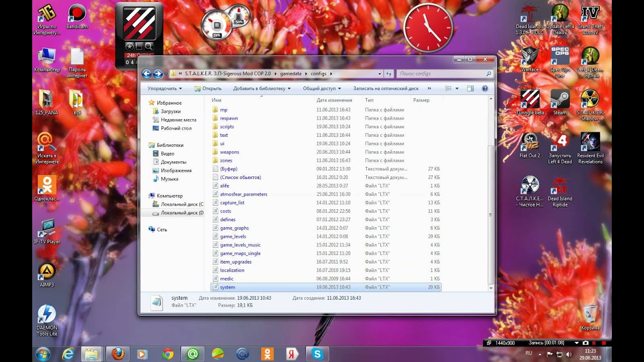Viewport: 644px width, 362px height.
Task: Launch Warface from the desktop
Action: (529, 59)
